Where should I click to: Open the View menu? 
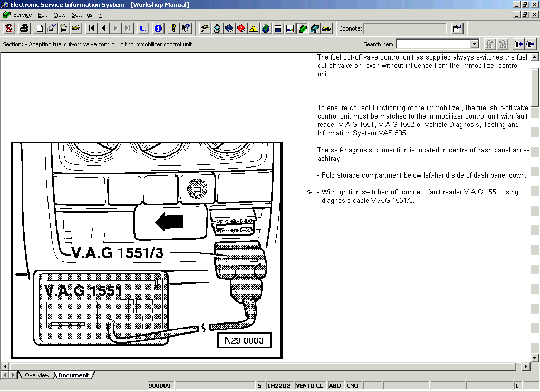[x=60, y=15]
